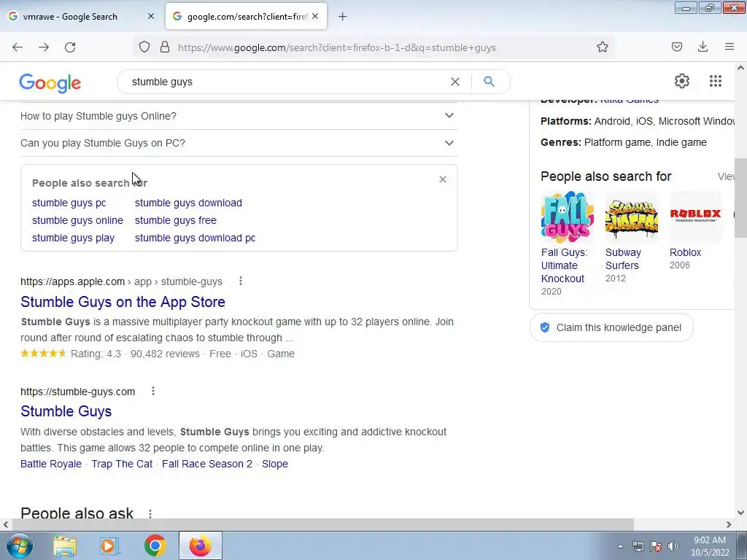
Task: Expand How to play Stumble guys Online?
Action: click(x=239, y=116)
